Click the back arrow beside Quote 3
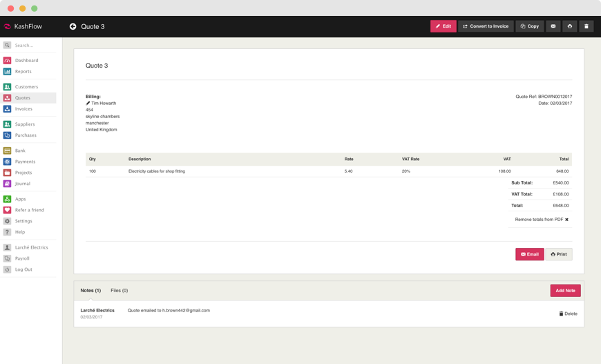601x364 pixels. tap(73, 26)
